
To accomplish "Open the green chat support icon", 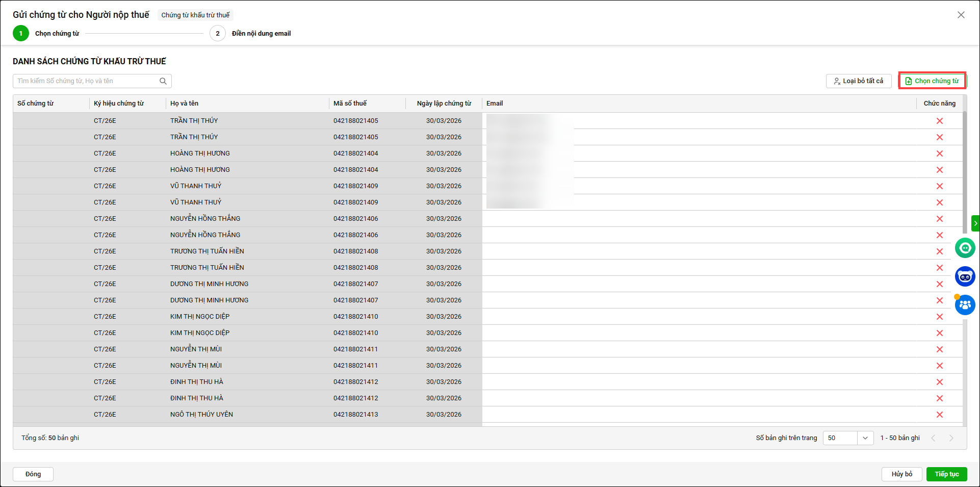I will (965, 248).
